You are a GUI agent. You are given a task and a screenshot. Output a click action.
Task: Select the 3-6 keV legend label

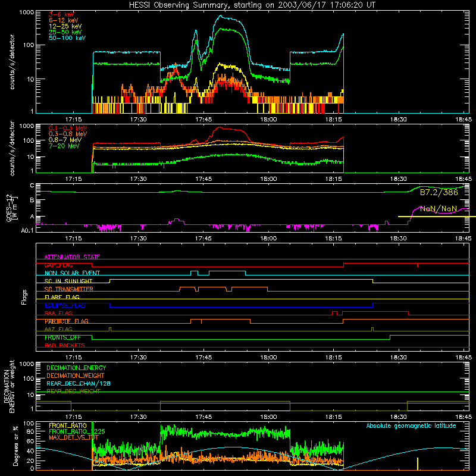coord(61,14)
